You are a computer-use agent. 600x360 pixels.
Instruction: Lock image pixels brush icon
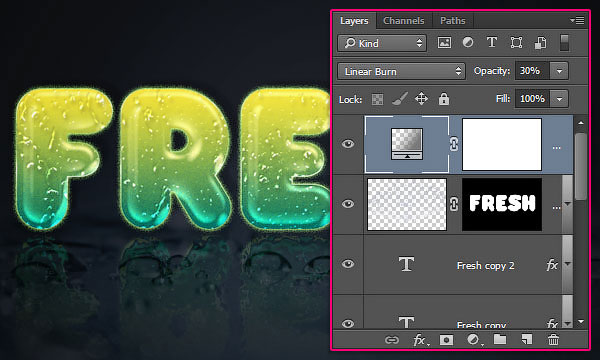399,99
